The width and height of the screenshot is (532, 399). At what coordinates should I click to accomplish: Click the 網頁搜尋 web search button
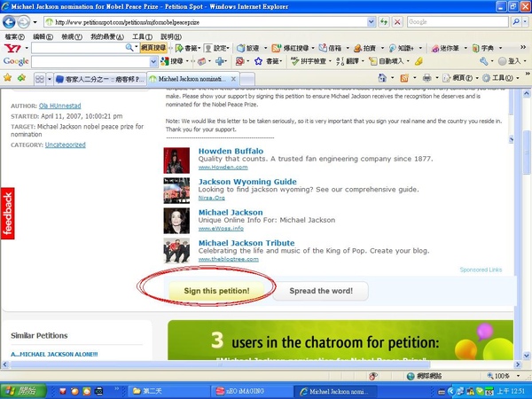click(153, 48)
